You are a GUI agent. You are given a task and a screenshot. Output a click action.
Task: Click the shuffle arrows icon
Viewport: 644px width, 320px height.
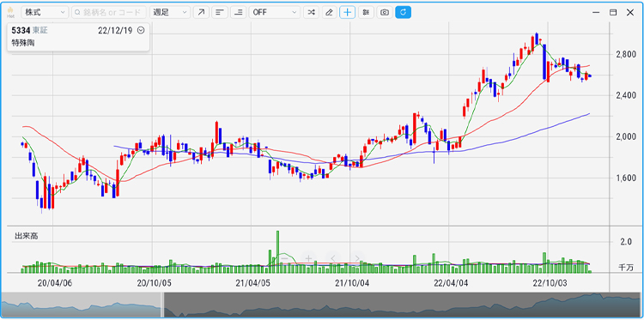(311, 12)
